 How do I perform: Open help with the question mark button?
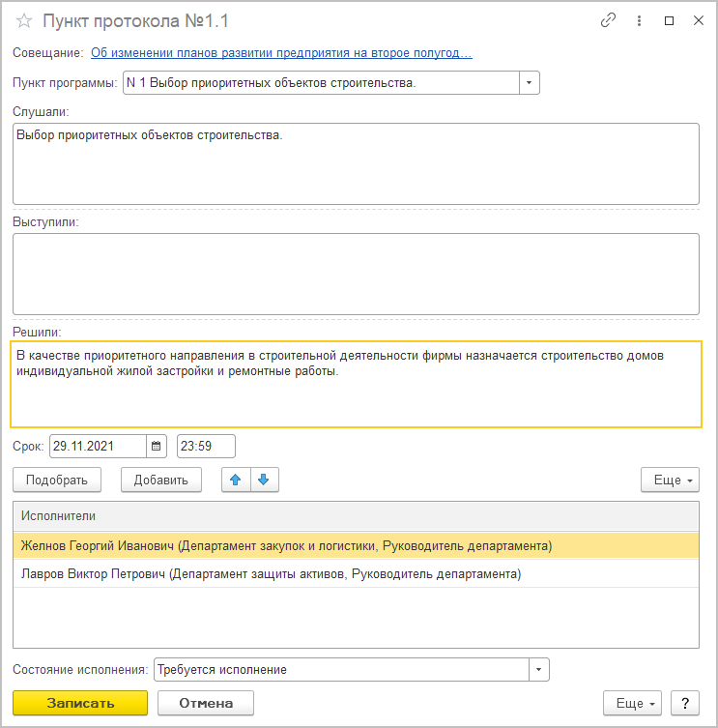click(685, 704)
